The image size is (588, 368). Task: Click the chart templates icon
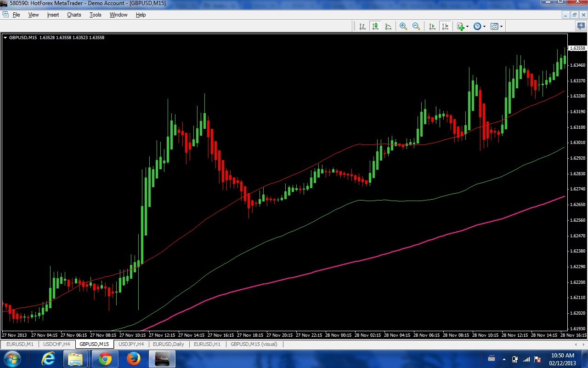pos(494,26)
